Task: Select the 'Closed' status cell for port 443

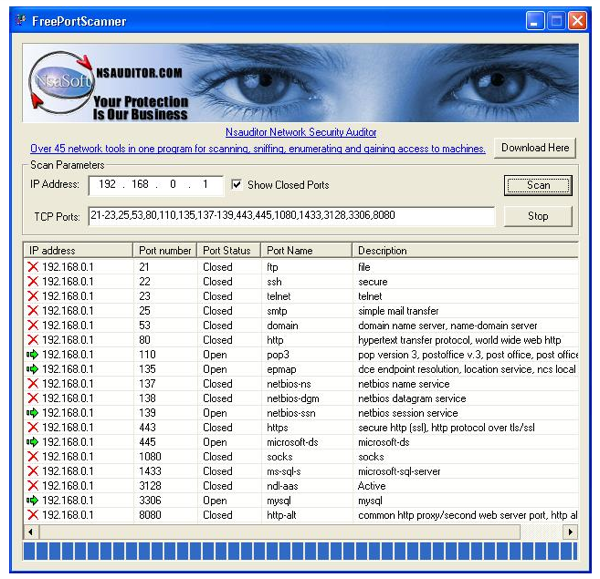Action: point(217,427)
